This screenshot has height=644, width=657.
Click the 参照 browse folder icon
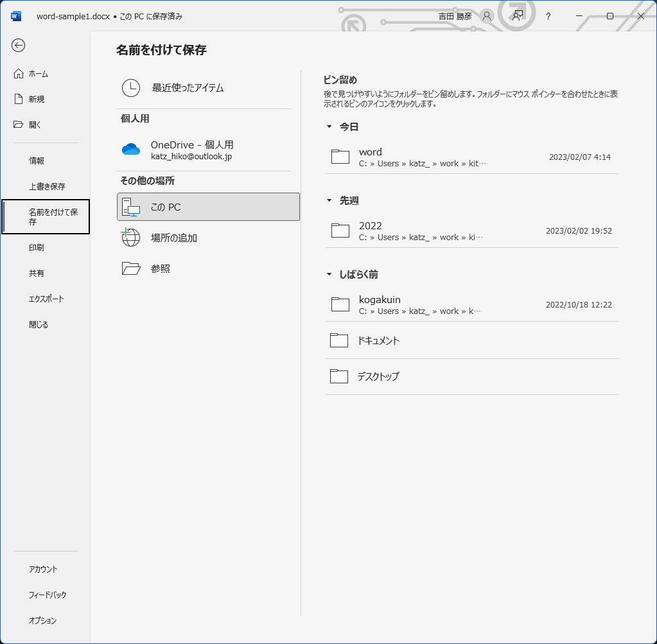[131, 268]
